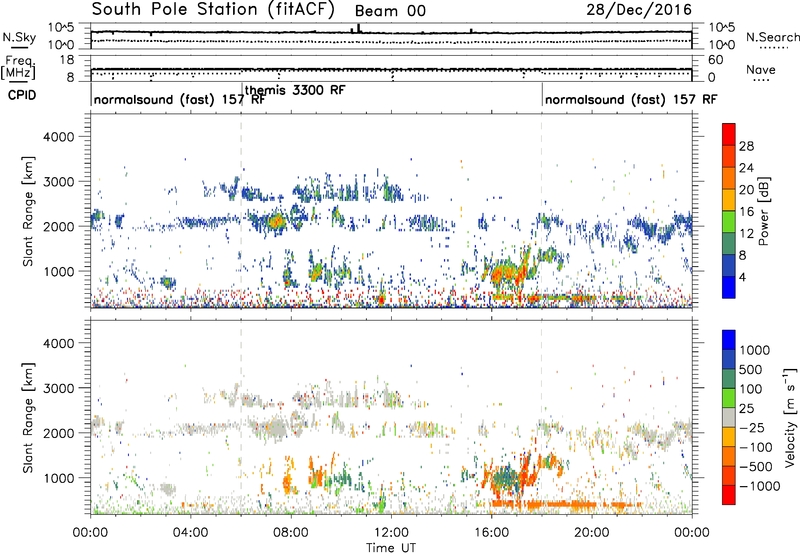
Task: Click the "Beam 00" label
Action: (x=390, y=11)
